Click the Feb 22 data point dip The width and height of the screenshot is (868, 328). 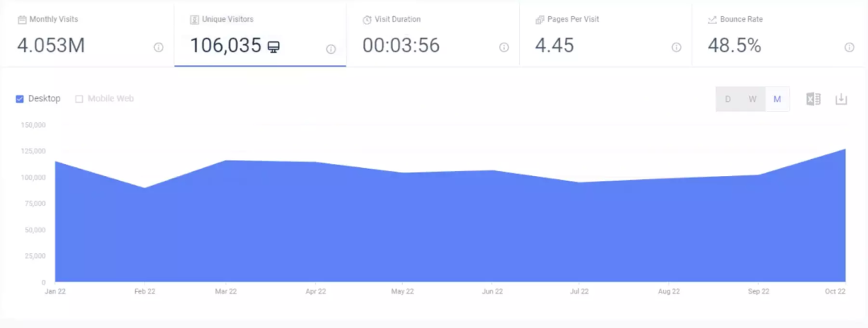144,188
